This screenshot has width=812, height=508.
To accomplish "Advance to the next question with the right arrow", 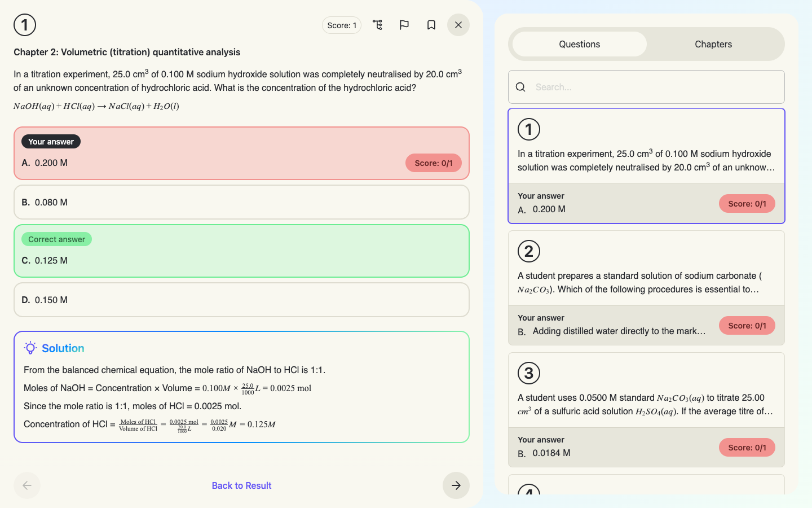I will (456, 485).
